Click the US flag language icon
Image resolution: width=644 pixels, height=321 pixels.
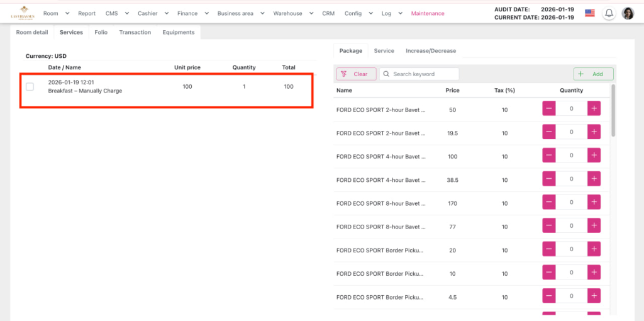click(589, 13)
